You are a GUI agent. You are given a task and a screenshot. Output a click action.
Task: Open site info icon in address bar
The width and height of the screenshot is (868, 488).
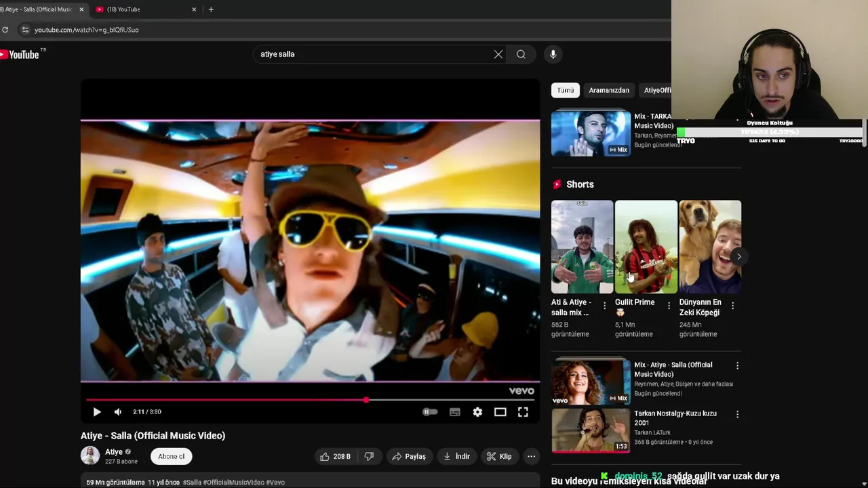click(x=25, y=30)
